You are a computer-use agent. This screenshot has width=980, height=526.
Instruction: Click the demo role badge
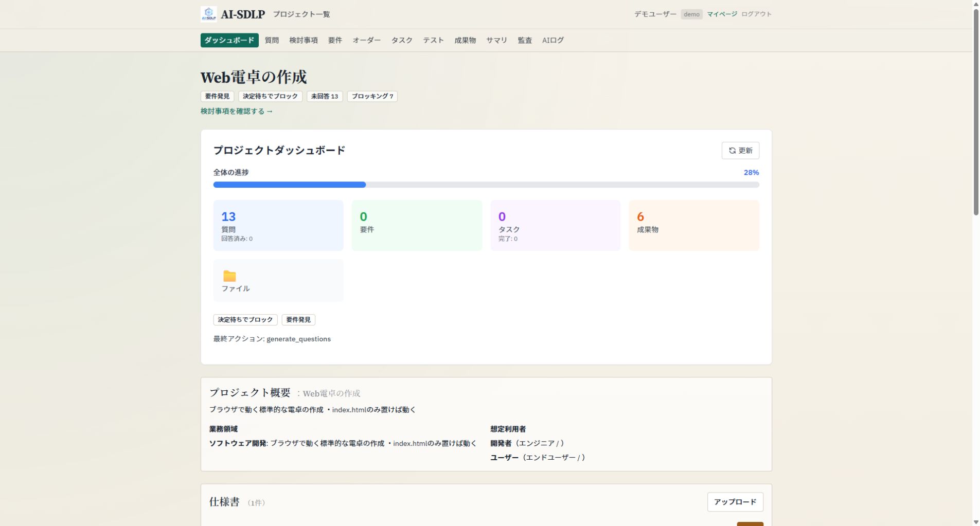point(691,14)
